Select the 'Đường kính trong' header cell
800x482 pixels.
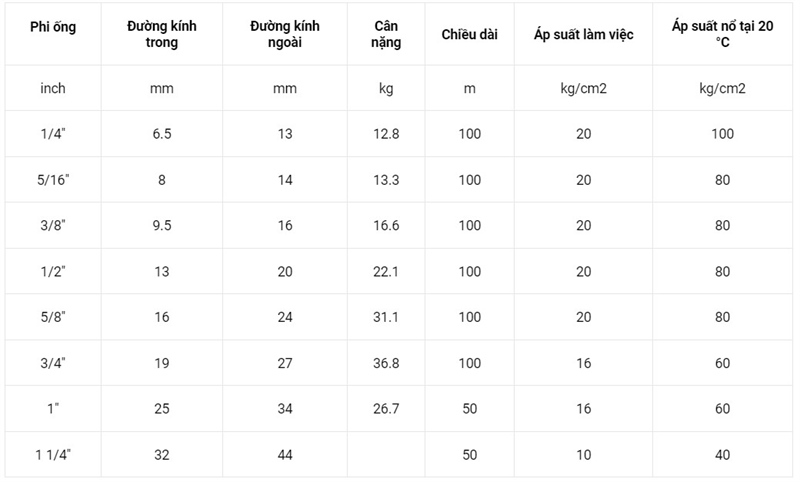[162, 34]
